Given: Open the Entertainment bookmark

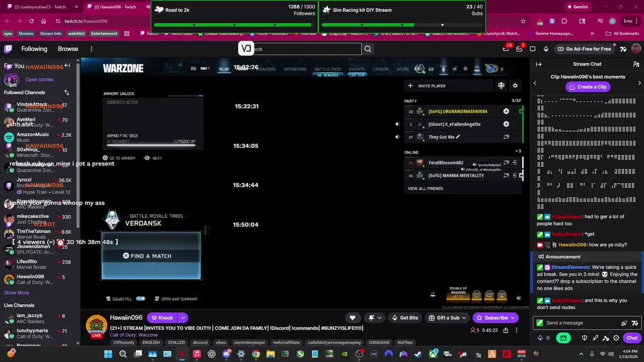Looking at the screenshot, I should pos(104,34).
